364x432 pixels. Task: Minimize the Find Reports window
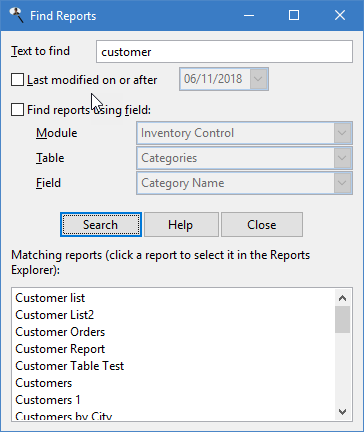(x=249, y=15)
